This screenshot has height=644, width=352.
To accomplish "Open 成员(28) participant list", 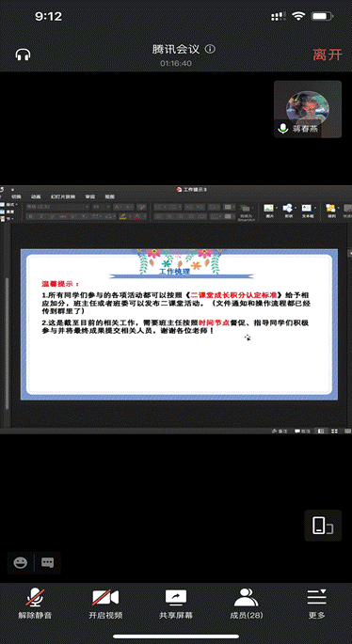I will (x=247, y=604).
